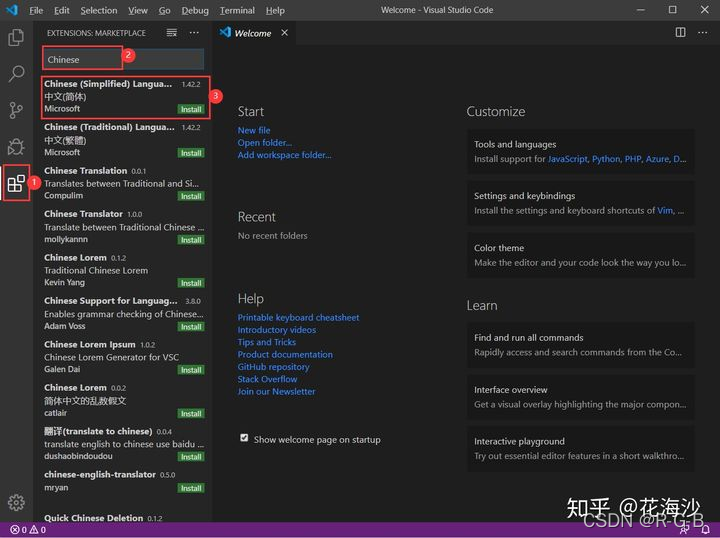Install Chinese (Traditional) Language Pack
720x538 pixels.
point(191,153)
